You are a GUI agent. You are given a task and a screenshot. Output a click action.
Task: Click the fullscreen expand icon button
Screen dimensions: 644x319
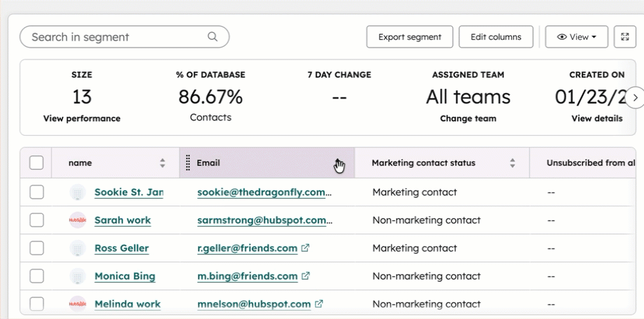click(624, 37)
